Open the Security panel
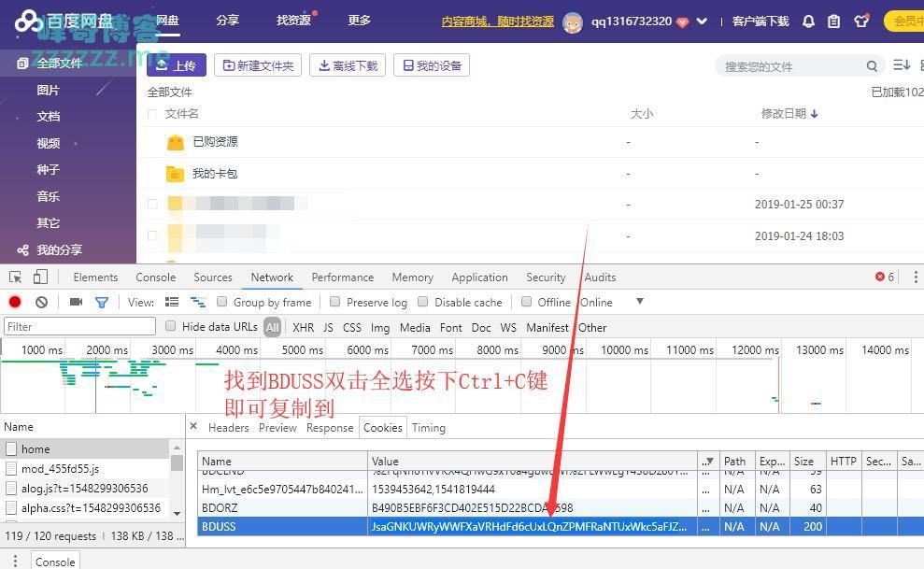 point(546,277)
